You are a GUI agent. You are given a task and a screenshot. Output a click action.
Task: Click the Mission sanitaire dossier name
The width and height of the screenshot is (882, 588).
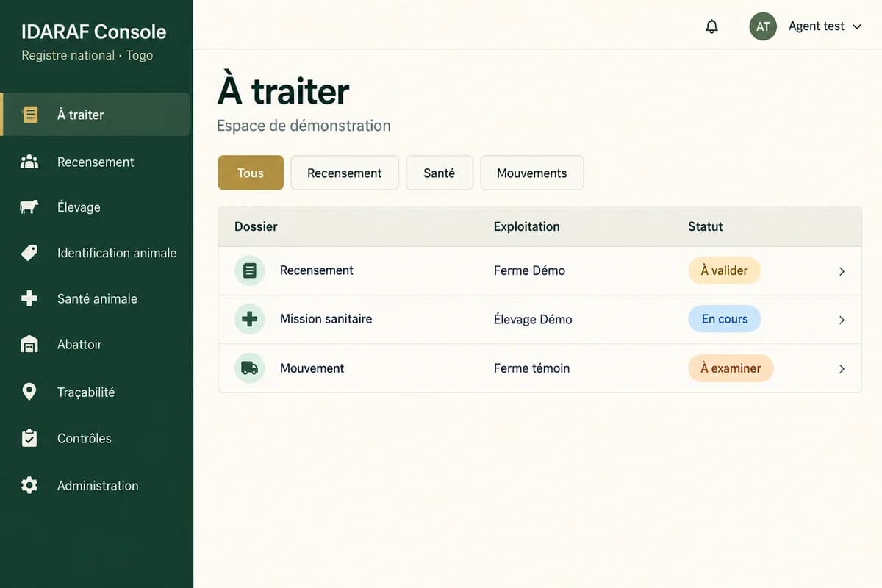[326, 319]
